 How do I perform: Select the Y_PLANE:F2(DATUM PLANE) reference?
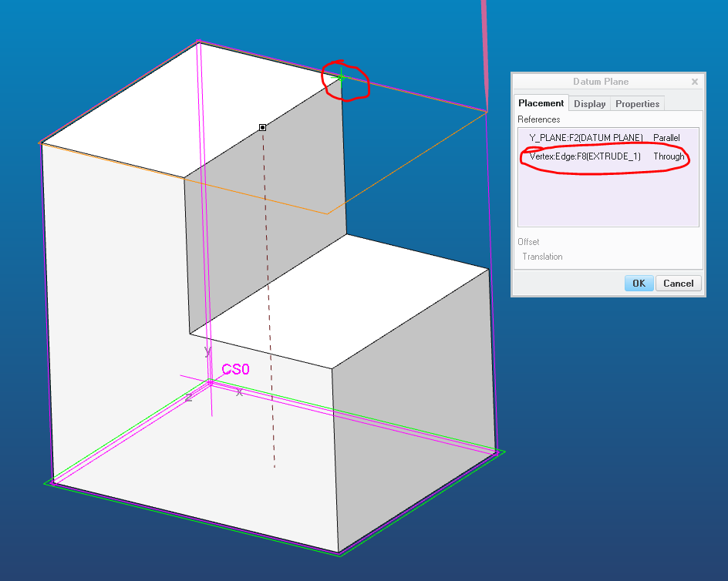coord(586,138)
